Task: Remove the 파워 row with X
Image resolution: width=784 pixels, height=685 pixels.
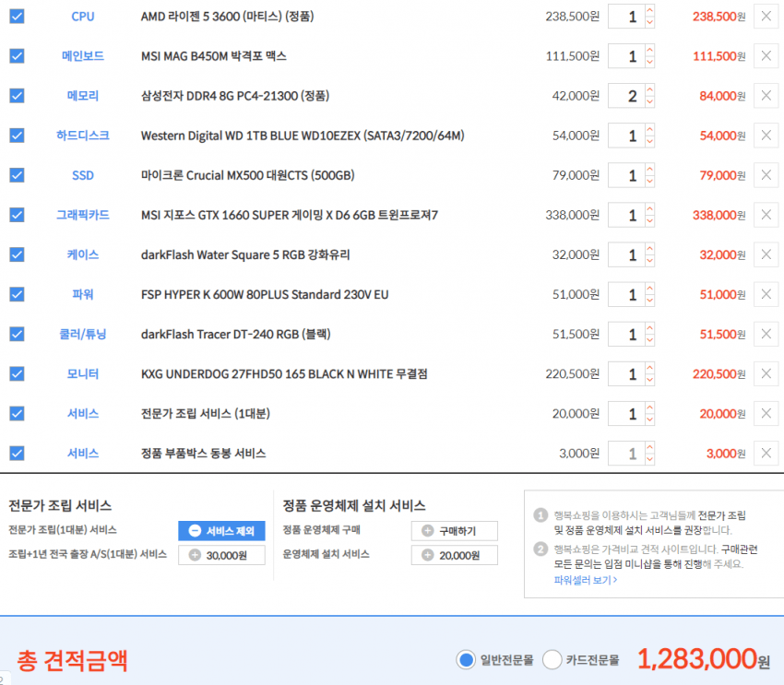Action: click(x=766, y=294)
